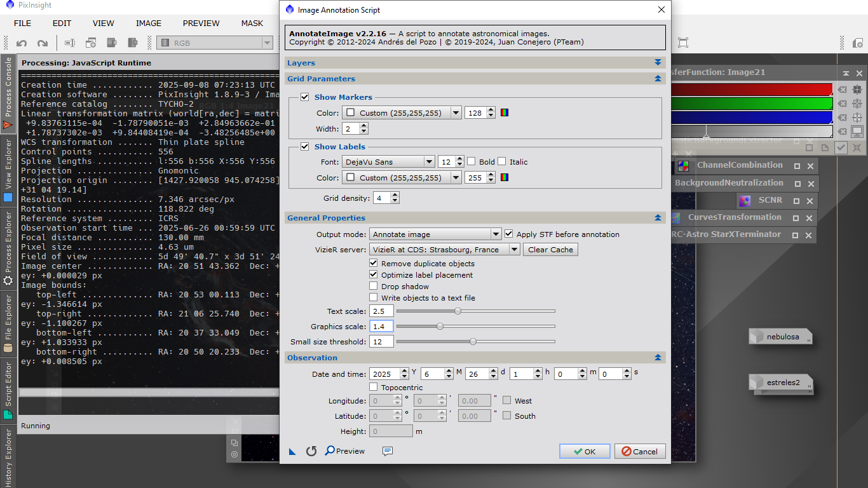This screenshot has height=488, width=868.
Task: Collapse the Observation section
Action: (x=658, y=358)
